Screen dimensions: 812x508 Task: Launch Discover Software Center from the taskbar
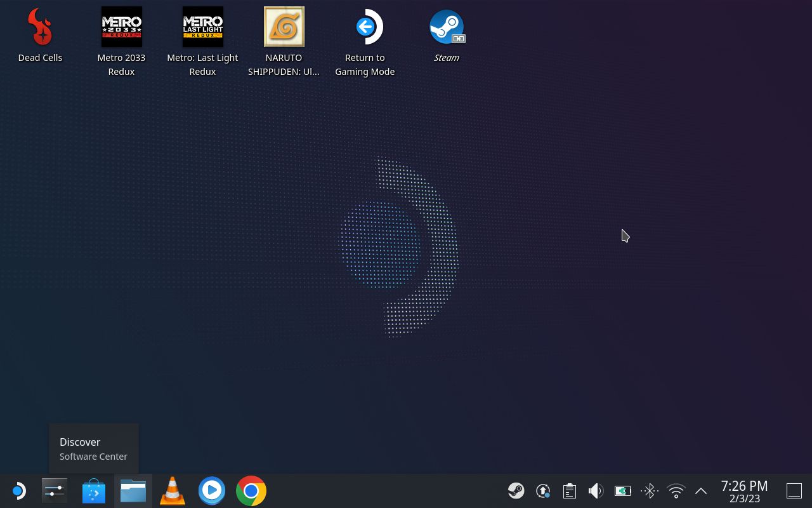(94, 491)
